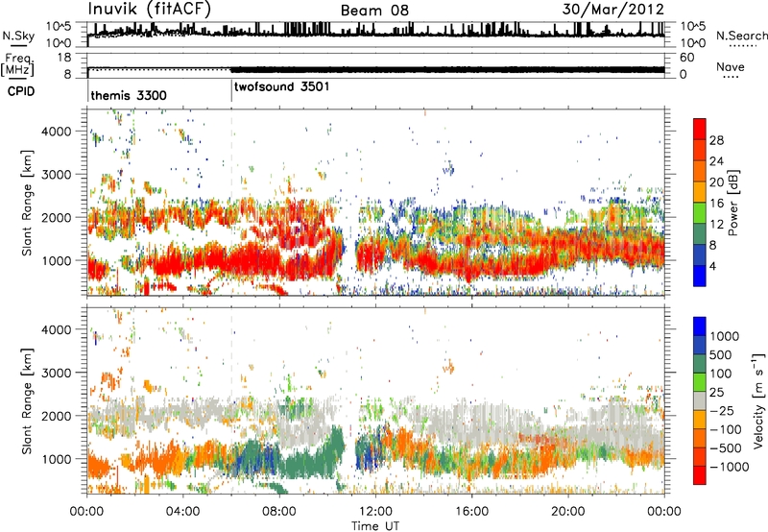Select the 'N.Sky' legend label
This screenshot has width=768, height=532.
pyautogui.click(x=18, y=36)
